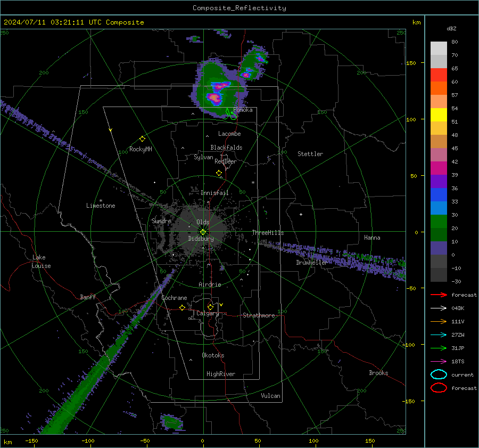Screen dimensions: 479x448
Task: Click the intense storm core northwest of Ponoka
Action: 215,98
